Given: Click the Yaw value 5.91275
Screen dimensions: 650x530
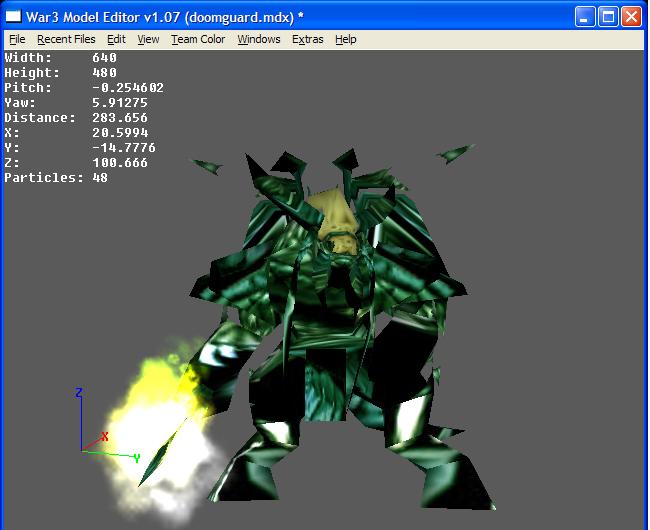Looking at the screenshot, I should [120, 103].
